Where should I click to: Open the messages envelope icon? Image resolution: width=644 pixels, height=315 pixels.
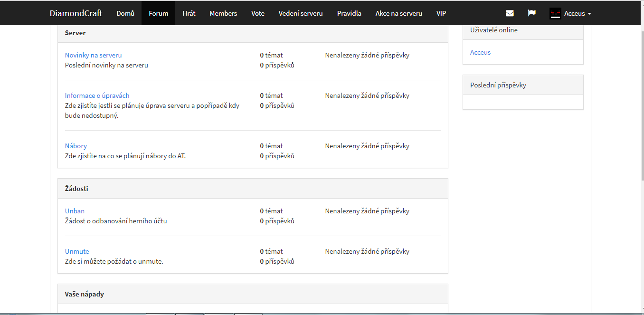click(x=510, y=13)
